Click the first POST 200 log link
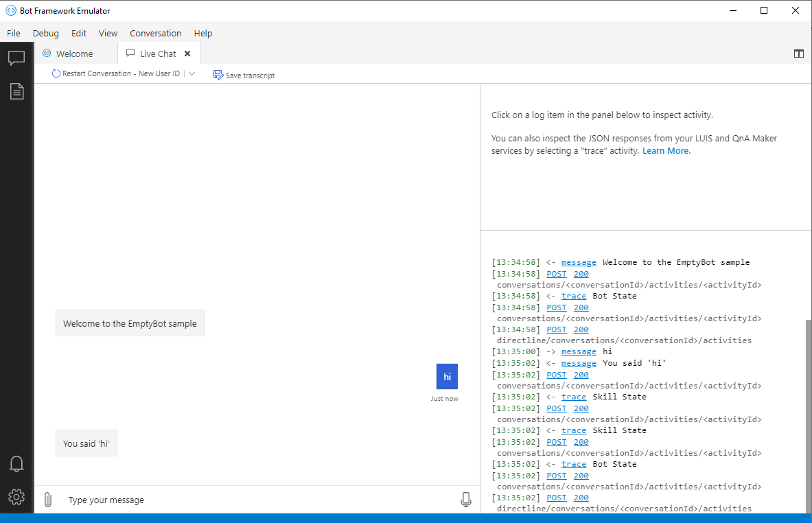812x523 pixels. (x=556, y=273)
